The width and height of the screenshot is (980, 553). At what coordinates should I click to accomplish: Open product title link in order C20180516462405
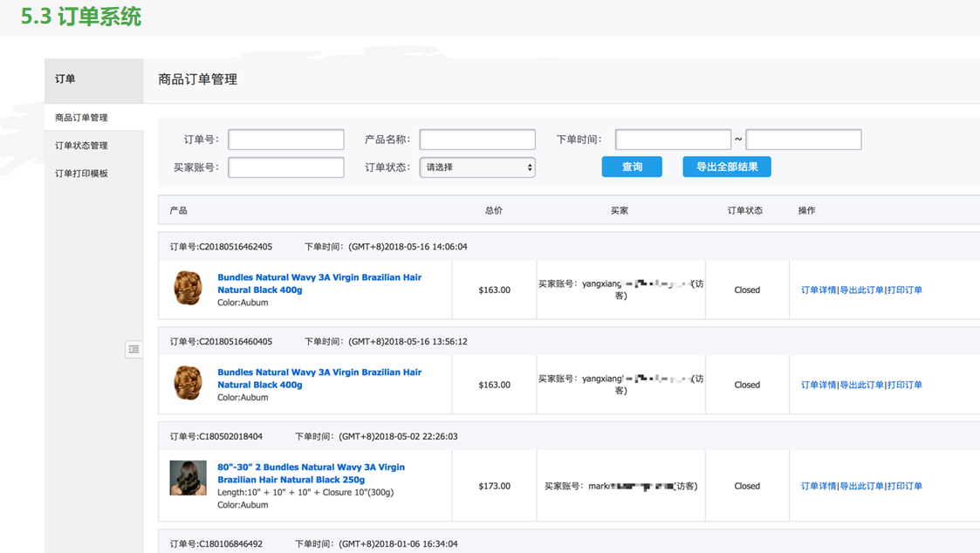point(319,283)
